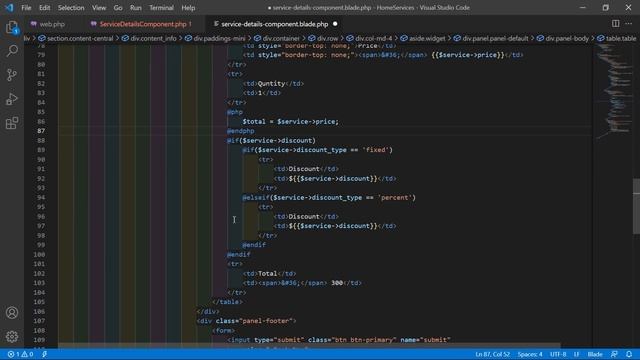Image resolution: width=640 pixels, height=360 pixels.
Task: Split the editor to the right
Action: (x=615, y=24)
